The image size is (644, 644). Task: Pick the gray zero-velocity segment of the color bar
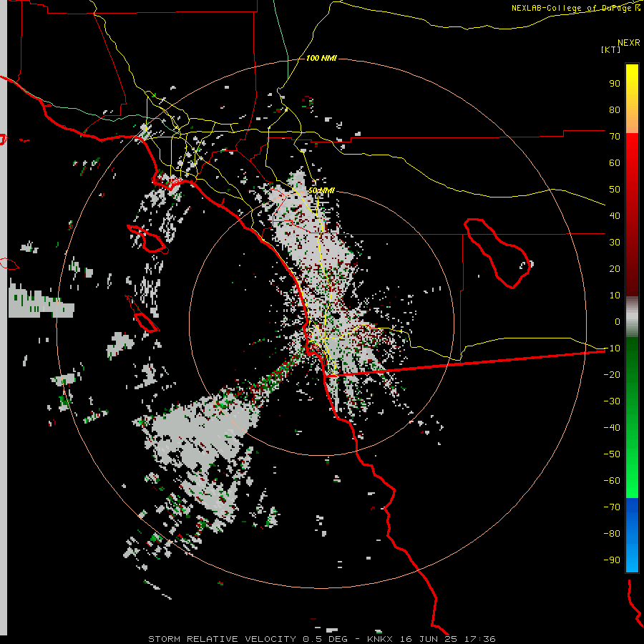click(x=632, y=317)
